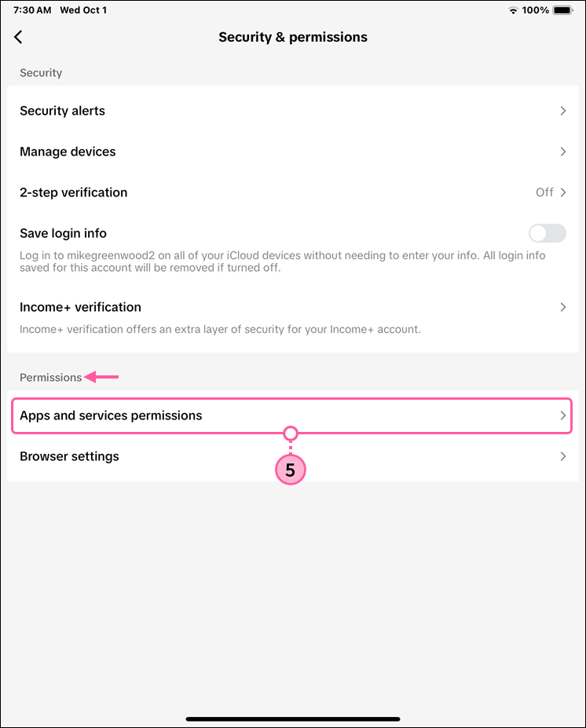
Task: Click the Wi-Fi icon in the status bar
Action: click(x=513, y=10)
